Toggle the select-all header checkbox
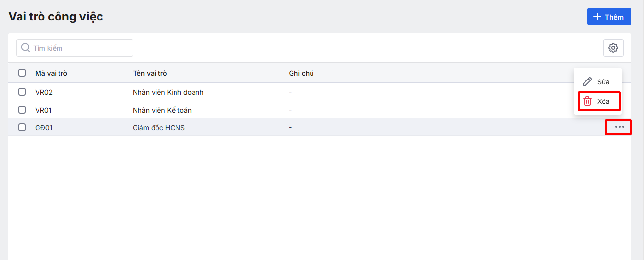Viewport: 644px width, 260px height. (x=22, y=73)
